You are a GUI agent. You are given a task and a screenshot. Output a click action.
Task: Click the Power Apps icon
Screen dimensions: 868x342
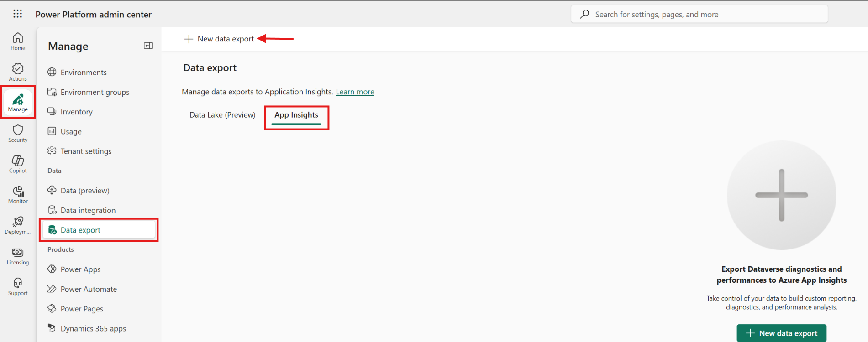pos(52,269)
